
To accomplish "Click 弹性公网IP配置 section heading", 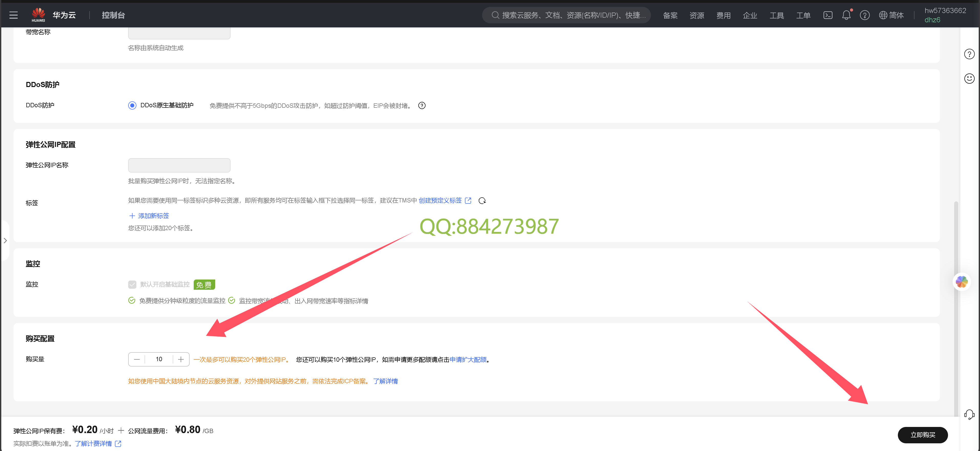I will tap(51, 145).
